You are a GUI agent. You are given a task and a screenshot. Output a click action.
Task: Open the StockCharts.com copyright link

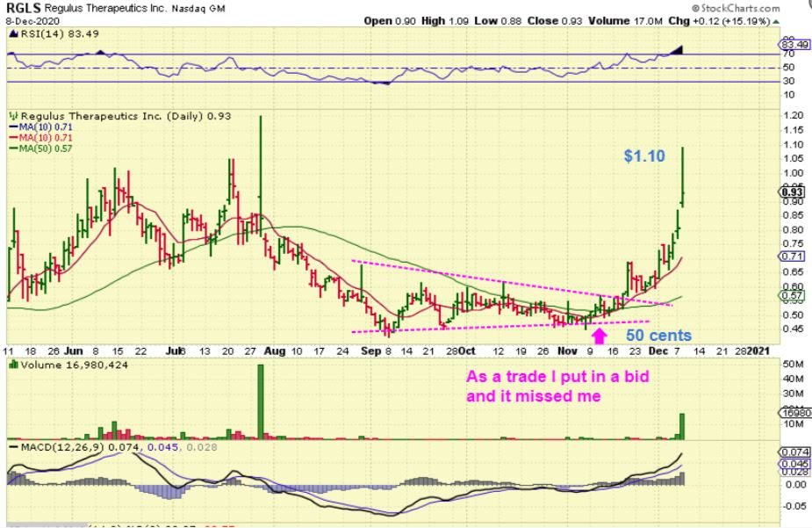pyautogui.click(x=736, y=8)
